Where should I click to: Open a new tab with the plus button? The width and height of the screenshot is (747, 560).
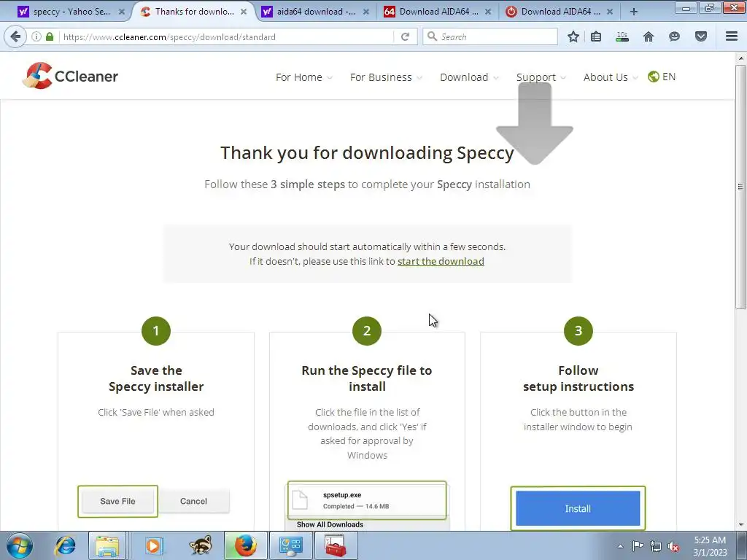coord(634,12)
